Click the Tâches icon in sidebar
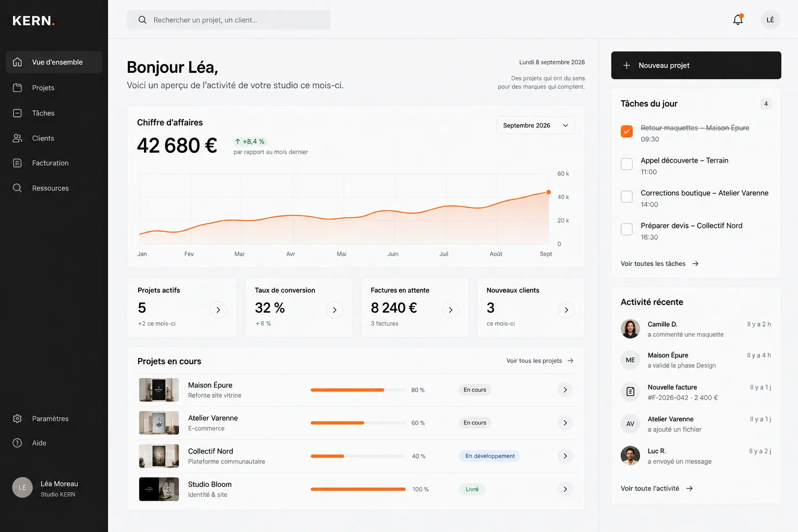 click(x=17, y=113)
